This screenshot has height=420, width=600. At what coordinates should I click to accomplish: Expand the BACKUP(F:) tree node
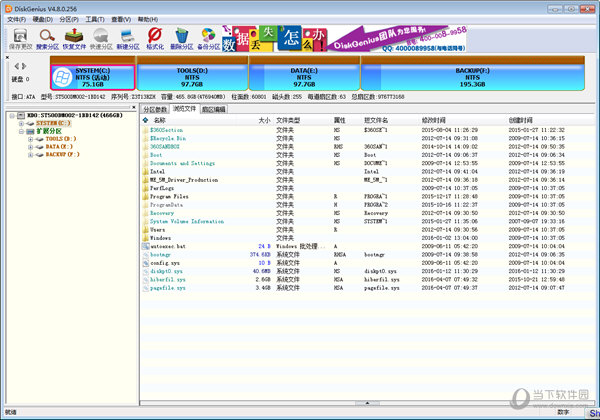[x=30, y=155]
